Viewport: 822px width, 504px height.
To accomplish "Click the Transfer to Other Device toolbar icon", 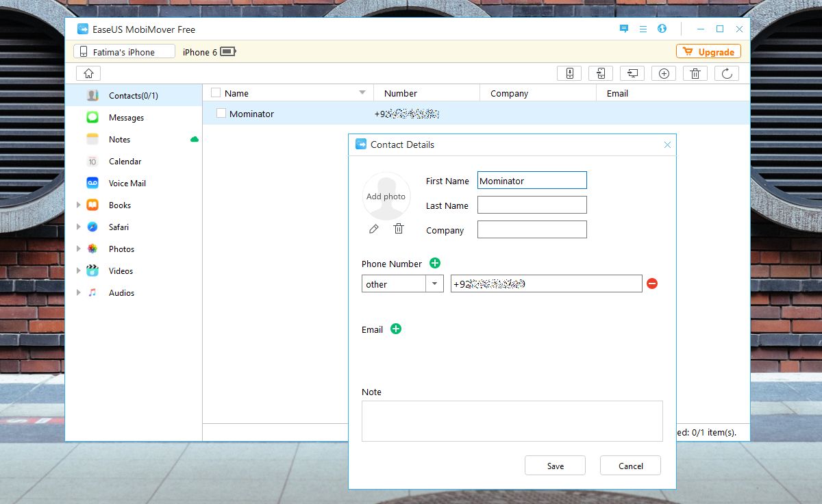I will tap(601, 73).
